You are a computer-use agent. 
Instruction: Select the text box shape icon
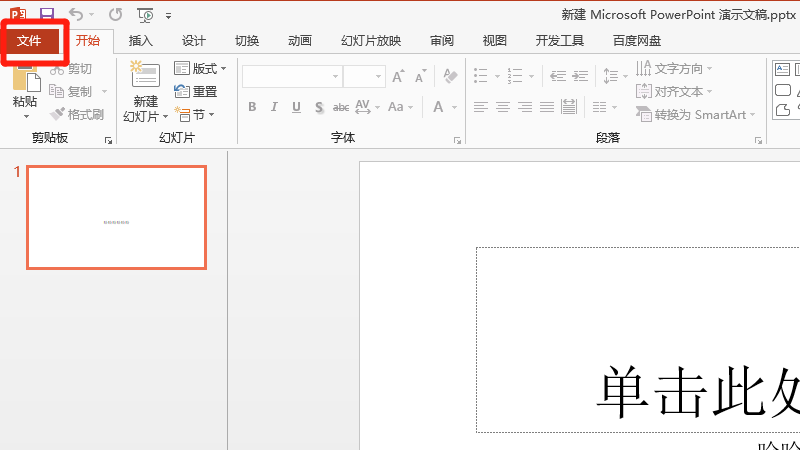click(783, 69)
